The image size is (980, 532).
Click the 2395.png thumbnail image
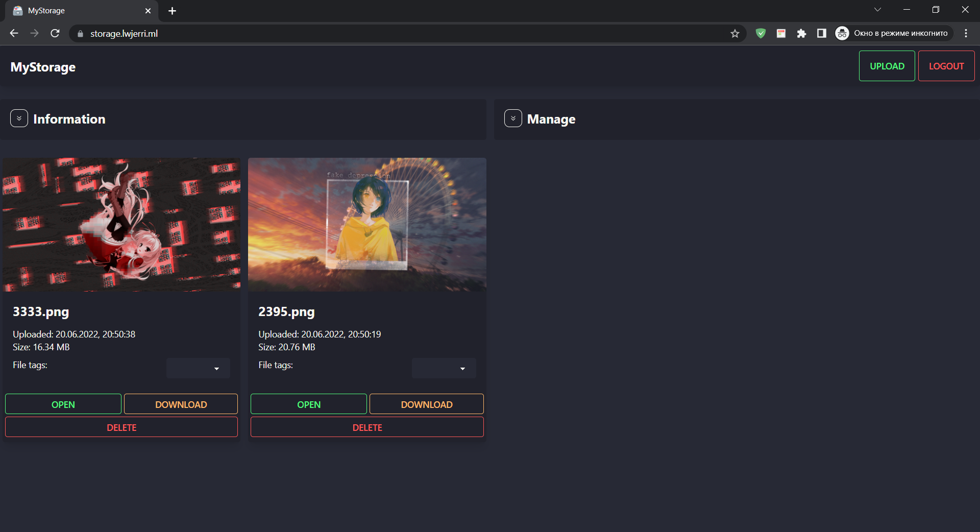(x=367, y=225)
